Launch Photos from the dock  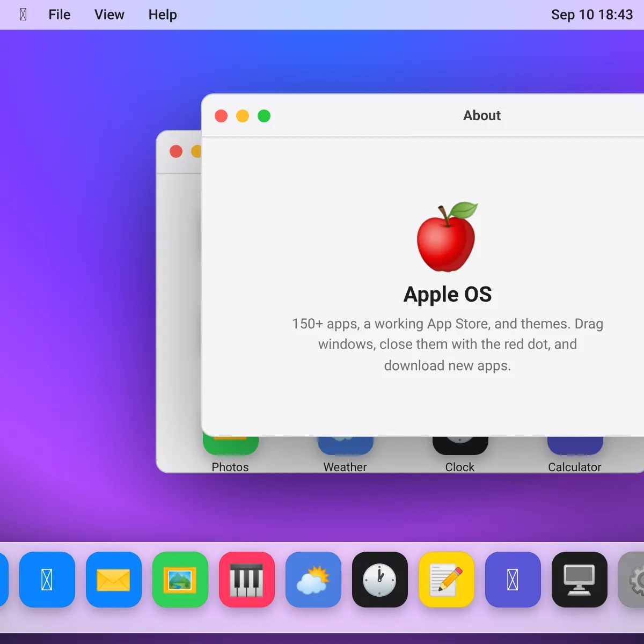pos(180,580)
